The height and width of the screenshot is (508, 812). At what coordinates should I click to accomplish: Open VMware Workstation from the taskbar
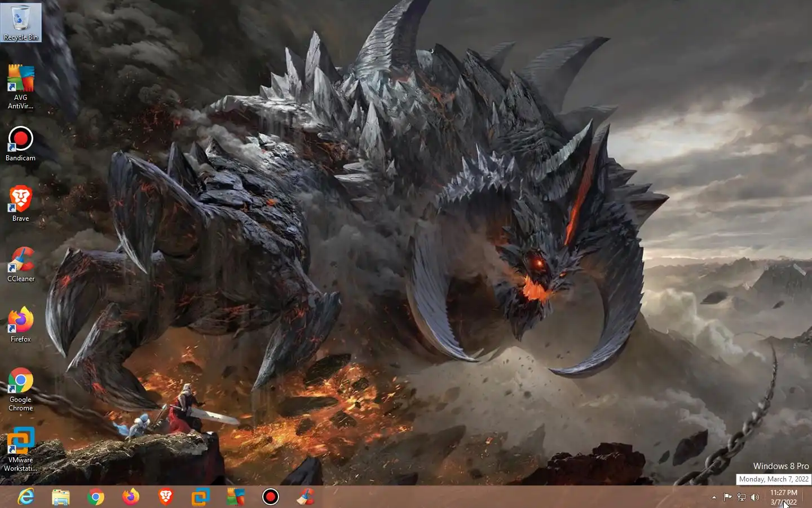click(201, 497)
